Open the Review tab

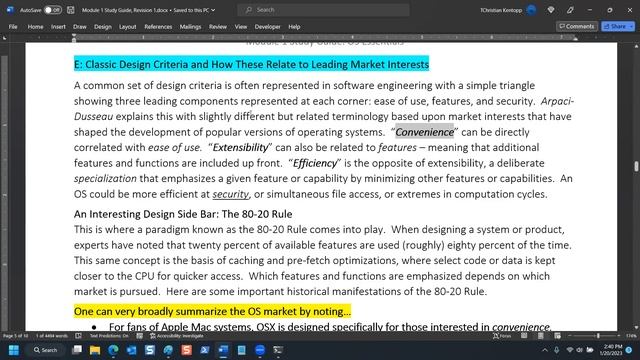[x=218, y=27]
